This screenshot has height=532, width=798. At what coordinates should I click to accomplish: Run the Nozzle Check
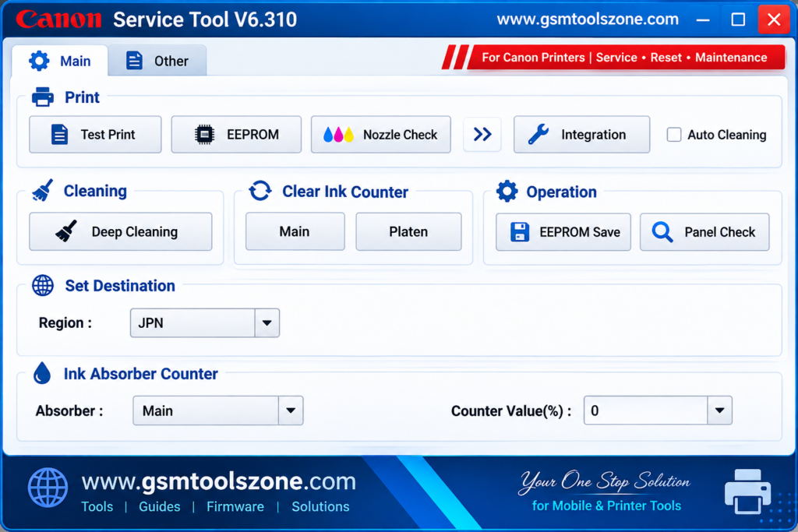[x=380, y=135]
